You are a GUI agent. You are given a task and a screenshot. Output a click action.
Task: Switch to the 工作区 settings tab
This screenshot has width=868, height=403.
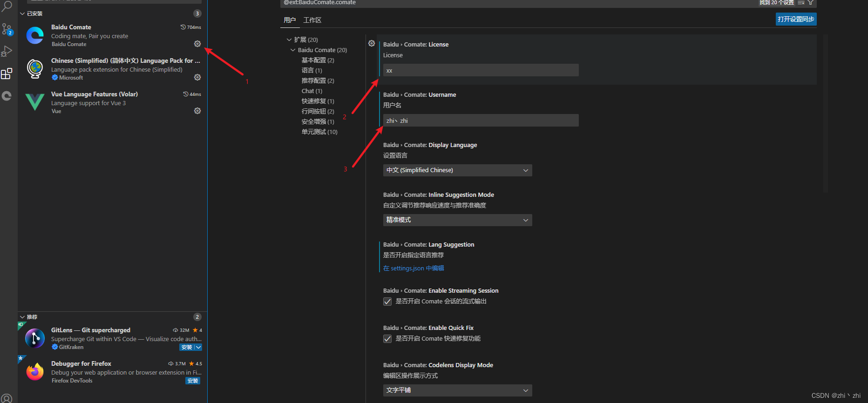pos(312,20)
